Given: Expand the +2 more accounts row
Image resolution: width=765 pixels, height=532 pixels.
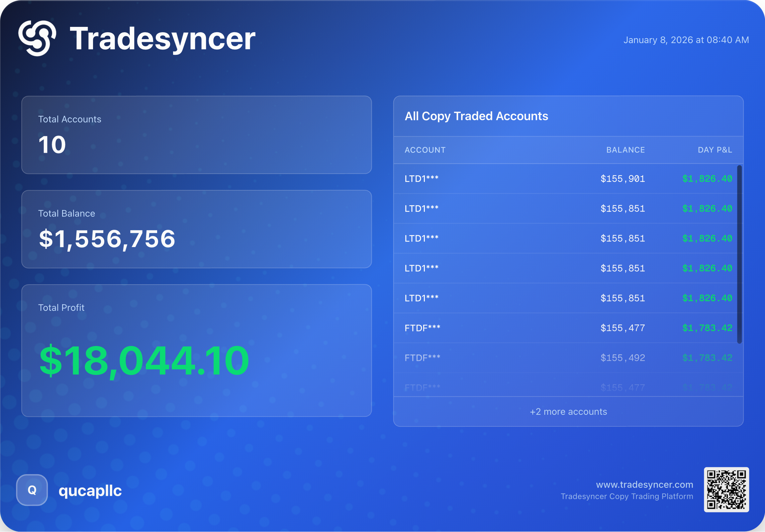Looking at the screenshot, I should [x=568, y=412].
